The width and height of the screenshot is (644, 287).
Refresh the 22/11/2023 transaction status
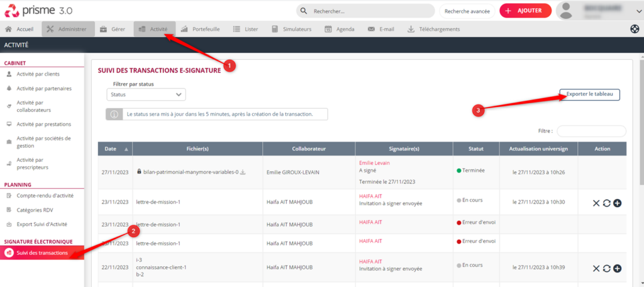click(607, 269)
